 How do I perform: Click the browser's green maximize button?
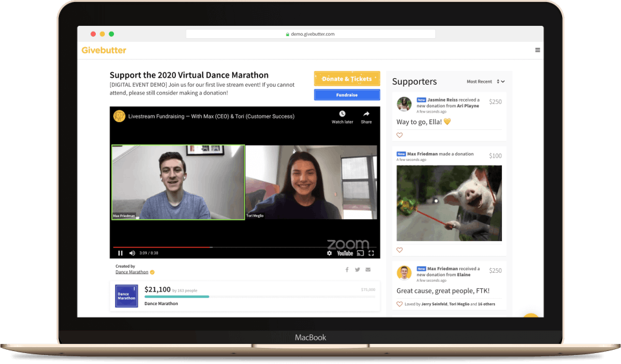(111, 34)
